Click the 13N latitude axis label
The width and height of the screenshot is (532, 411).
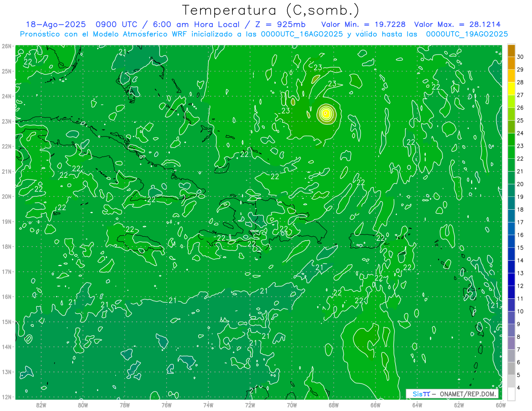[x=7, y=372]
